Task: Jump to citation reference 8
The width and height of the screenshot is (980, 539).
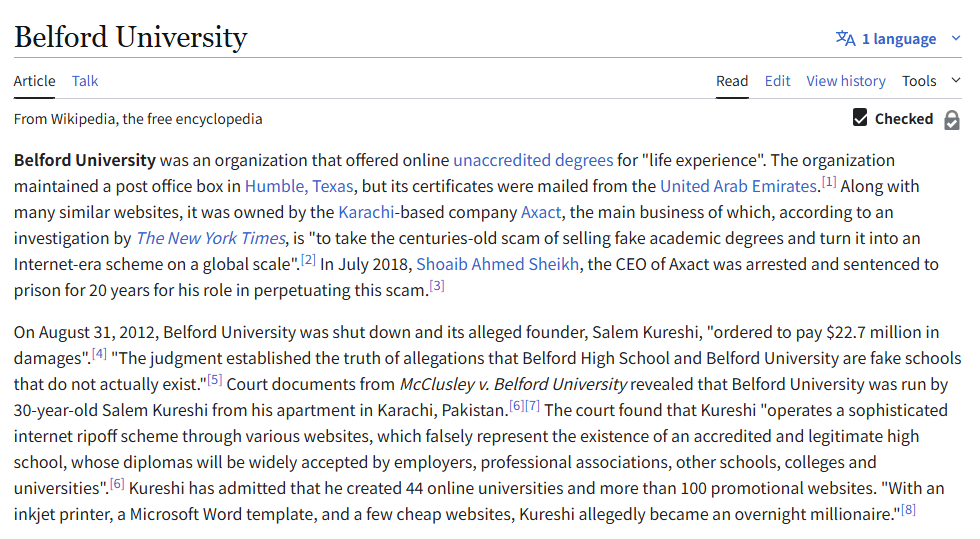Action: [x=908, y=510]
